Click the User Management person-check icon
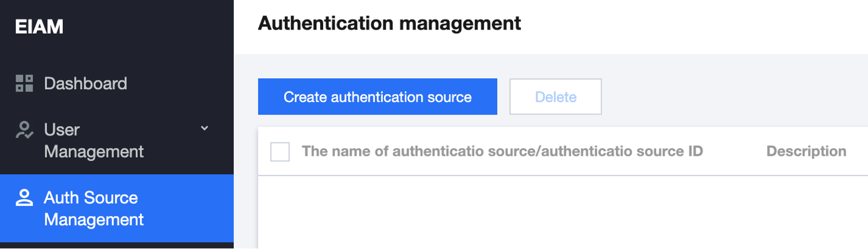868x249 pixels. pyautogui.click(x=24, y=130)
